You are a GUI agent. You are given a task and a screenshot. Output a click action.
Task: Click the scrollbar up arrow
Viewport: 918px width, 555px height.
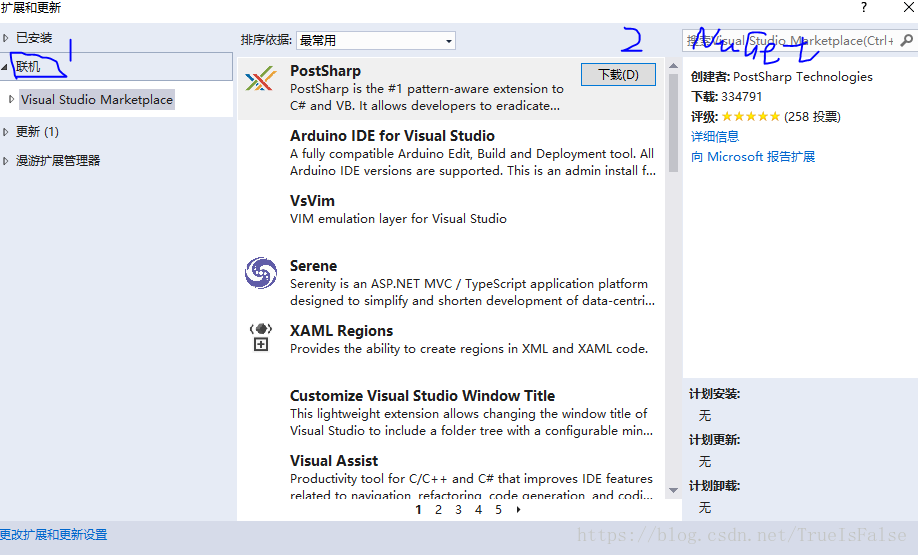click(x=673, y=66)
